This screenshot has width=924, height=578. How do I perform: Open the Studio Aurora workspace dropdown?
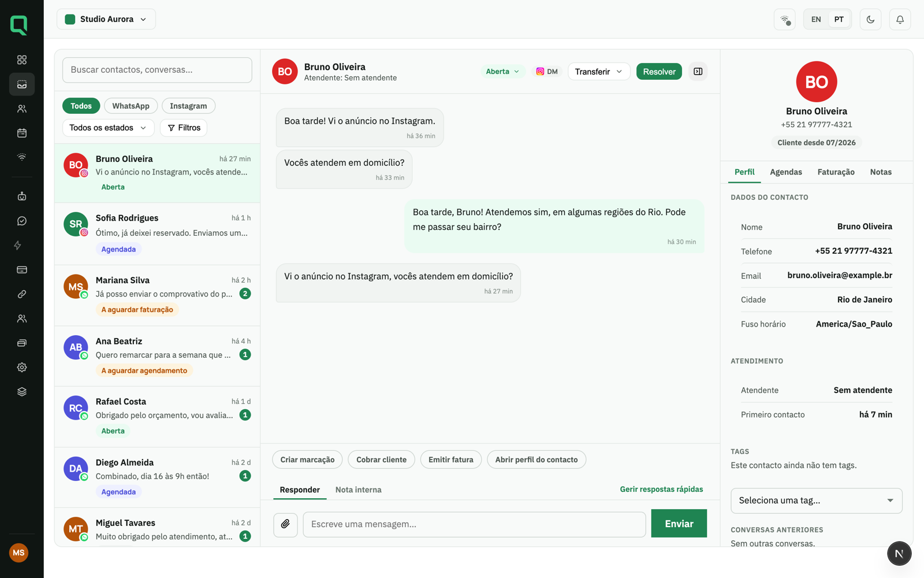[x=106, y=19]
